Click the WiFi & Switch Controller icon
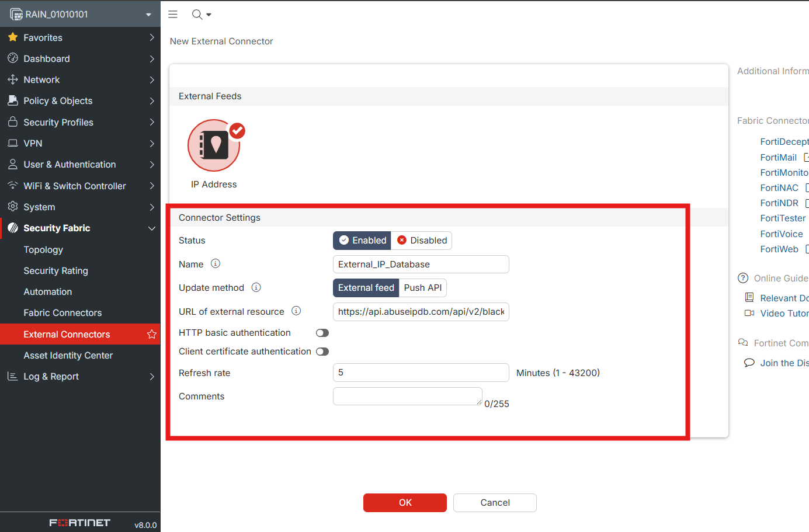Image resolution: width=809 pixels, height=532 pixels. 13,185
